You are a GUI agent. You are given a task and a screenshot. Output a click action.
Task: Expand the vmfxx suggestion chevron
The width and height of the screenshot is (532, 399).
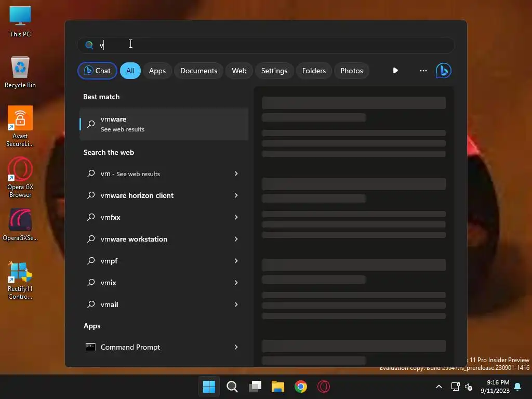point(236,217)
